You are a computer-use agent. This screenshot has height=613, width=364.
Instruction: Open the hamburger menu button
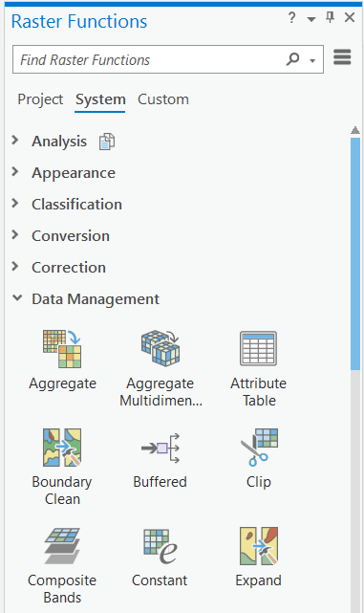click(342, 57)
